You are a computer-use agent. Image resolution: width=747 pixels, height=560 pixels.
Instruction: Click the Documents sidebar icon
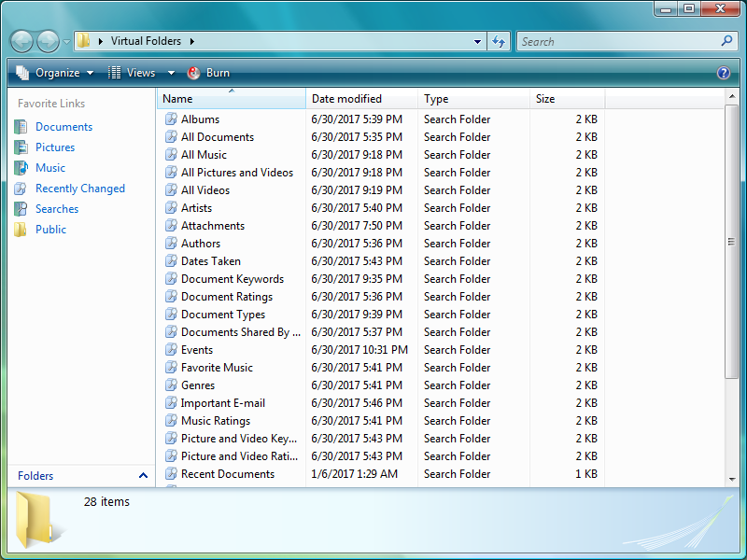[21, 127]
